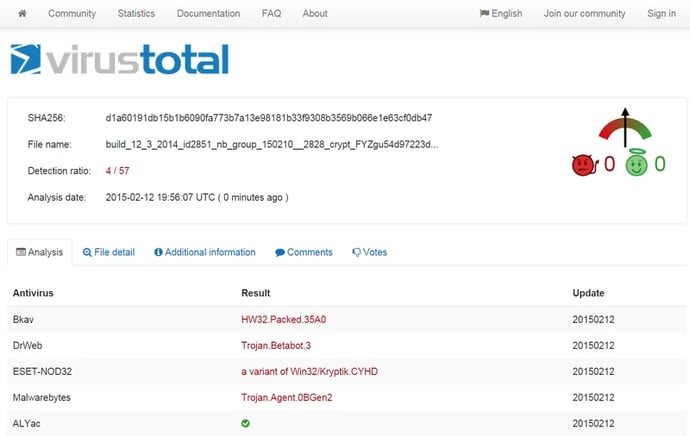Select the Analysis tab

tap(40, 252)
